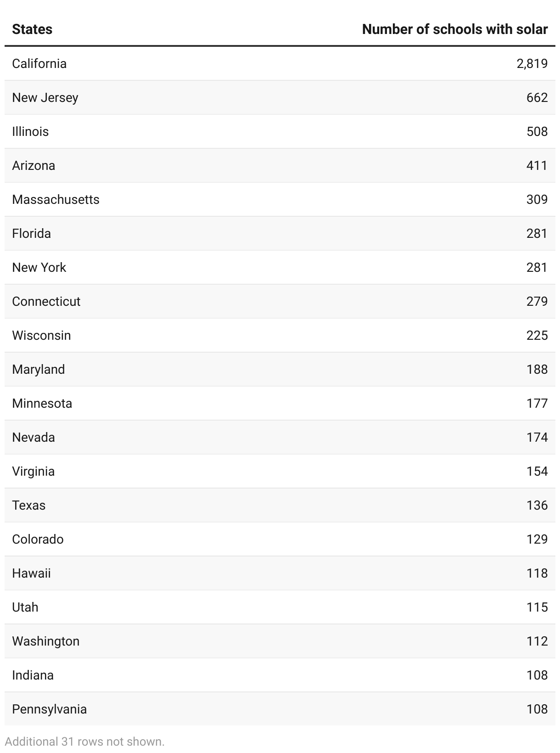Click Number of schools with solar header
This screenshot has width=560, height=753.
455,29
